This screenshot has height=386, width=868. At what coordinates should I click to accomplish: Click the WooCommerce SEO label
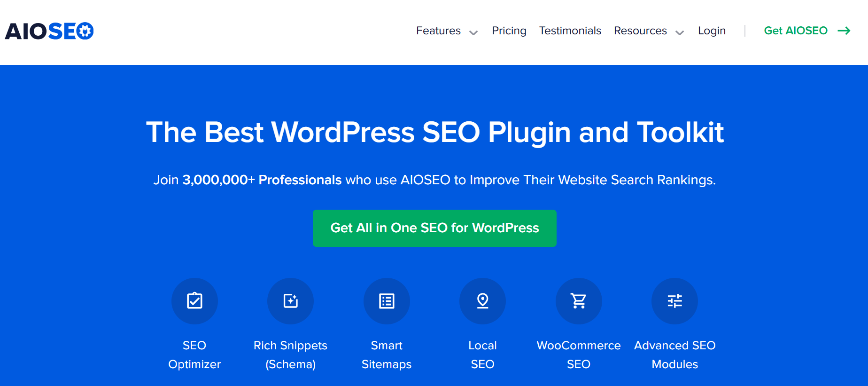579,355
